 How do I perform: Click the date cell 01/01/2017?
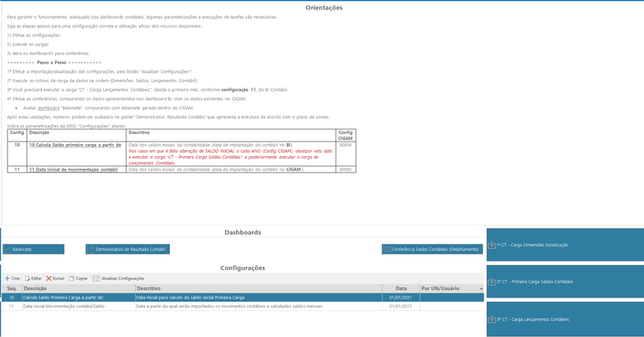(400, 306)
